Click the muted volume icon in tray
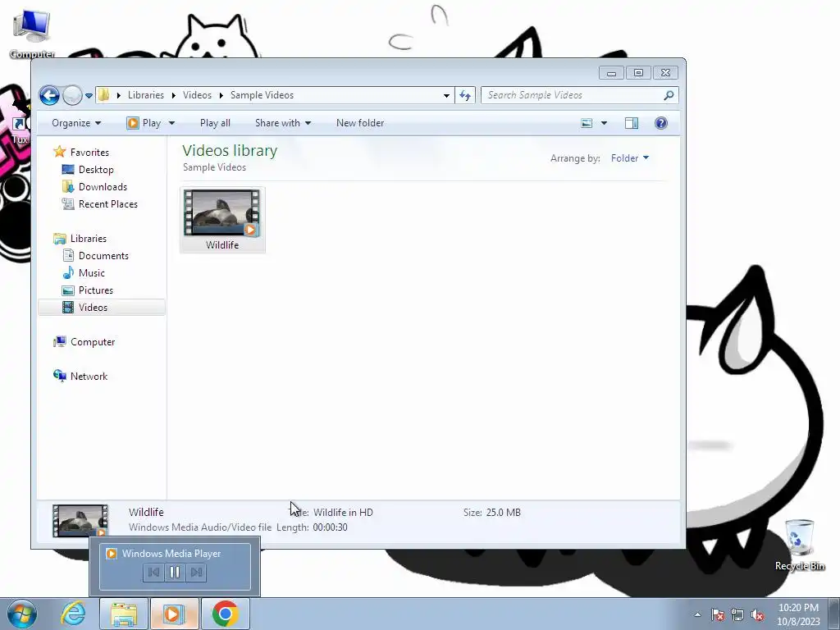The height and width of the screenshot is (630, 840). tap(757, 615)
